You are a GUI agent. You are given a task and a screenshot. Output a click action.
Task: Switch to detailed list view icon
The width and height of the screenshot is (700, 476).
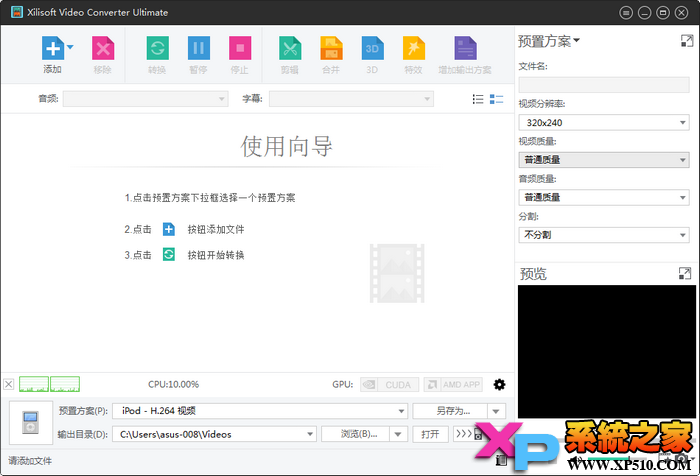click(x=496, y=99)
